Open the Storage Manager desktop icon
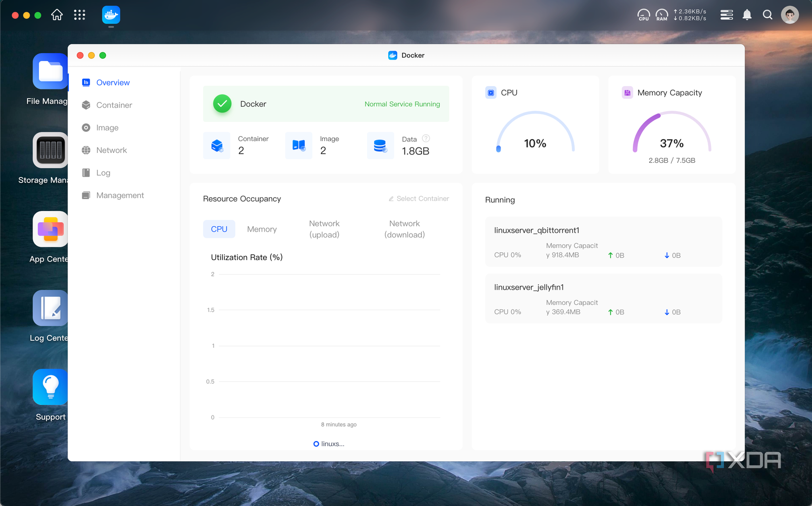The width and height of the screenshot is (812, 506). coord(50,150)
